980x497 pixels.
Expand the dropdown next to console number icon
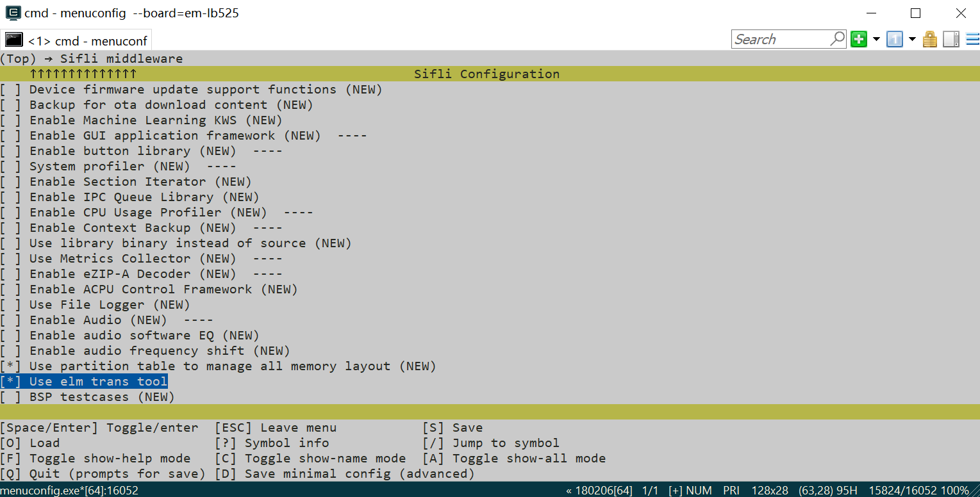click(x=912, y=40)
